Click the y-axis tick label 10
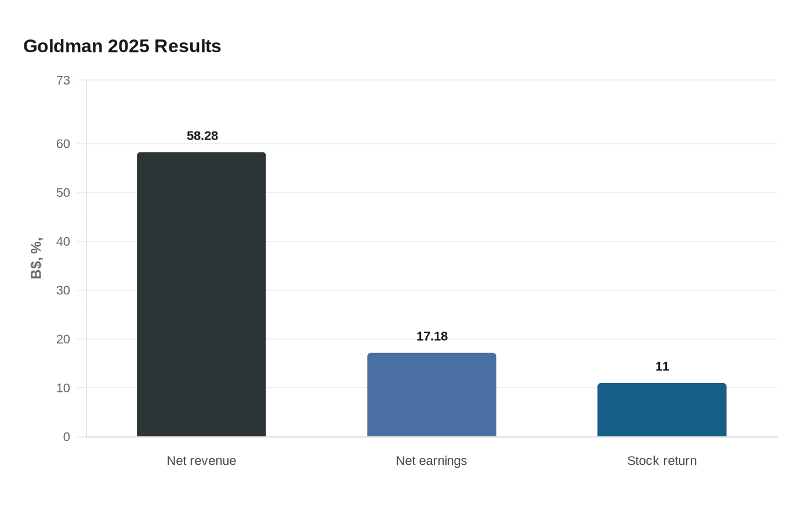Image resolution: width=812 pixels, height=510 pixels. point(63,388)
